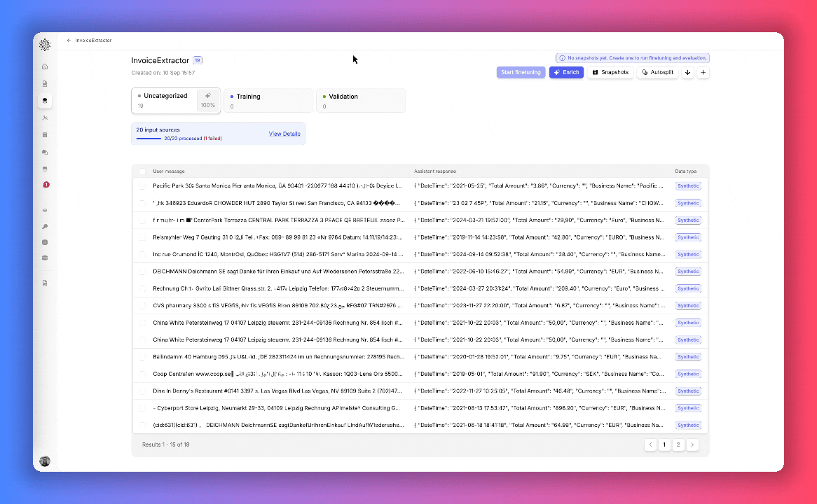Open the document icon below Home in sidebar

coord(45,84)
